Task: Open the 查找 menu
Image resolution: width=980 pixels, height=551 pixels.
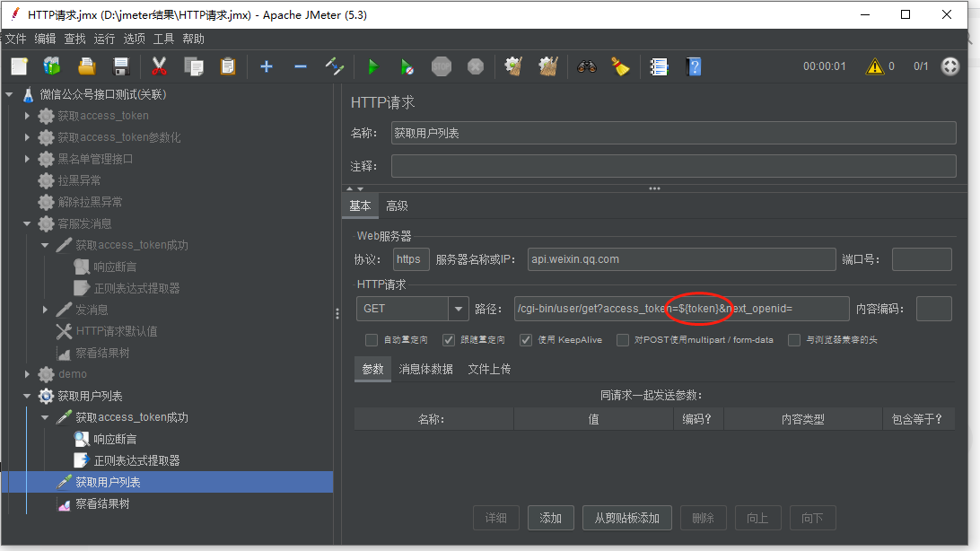Action: pyautogui.click(x=74, y=39)
